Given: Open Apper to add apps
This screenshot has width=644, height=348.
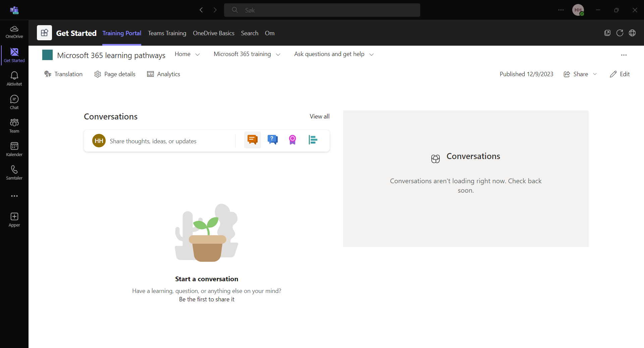Looking at the screenshot, I should click(x=14, y=220).
